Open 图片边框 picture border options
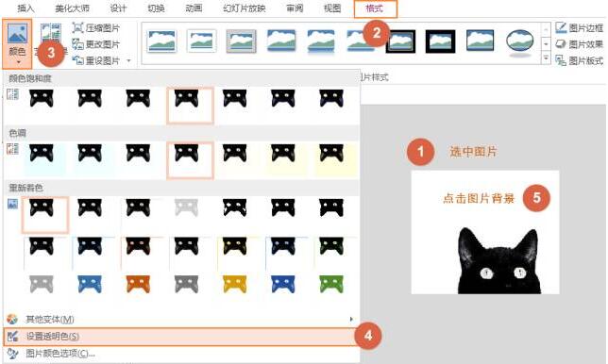 (x=579, y=28)
